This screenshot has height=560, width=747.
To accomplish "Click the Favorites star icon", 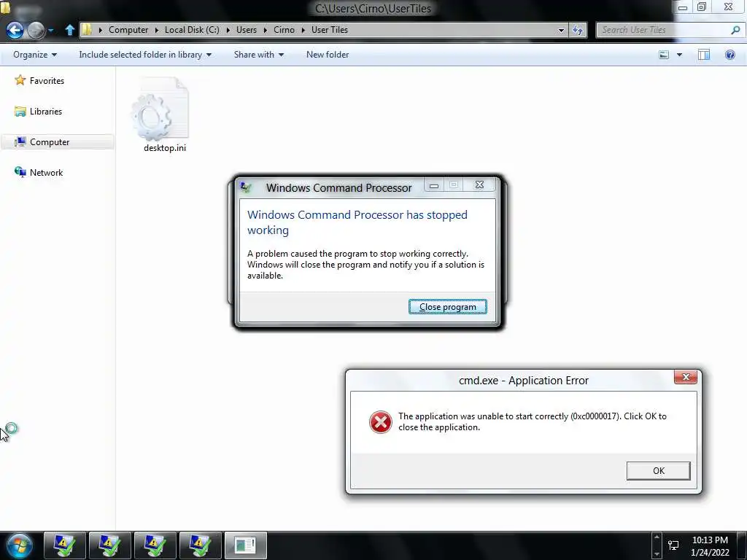I will click(20, 80).
